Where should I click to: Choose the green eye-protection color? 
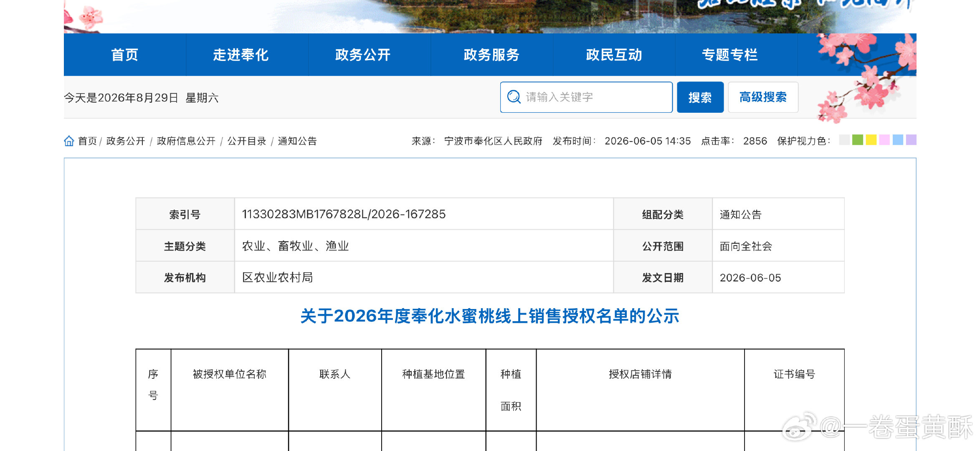(857, 140)
